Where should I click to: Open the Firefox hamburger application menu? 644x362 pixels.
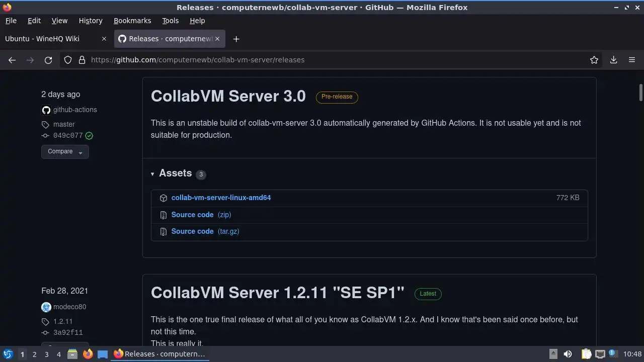tap(632, 60)
